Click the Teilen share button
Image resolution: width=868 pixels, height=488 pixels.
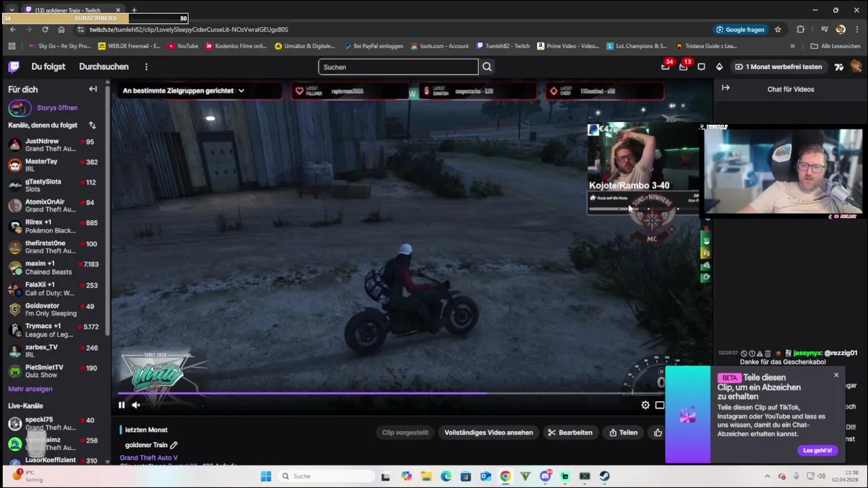click(623, 432)
